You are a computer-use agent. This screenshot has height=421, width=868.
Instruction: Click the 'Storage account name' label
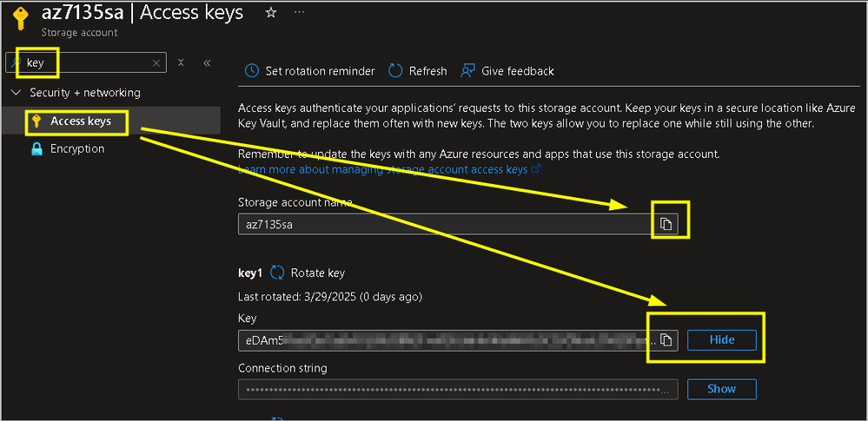point(295,202)
